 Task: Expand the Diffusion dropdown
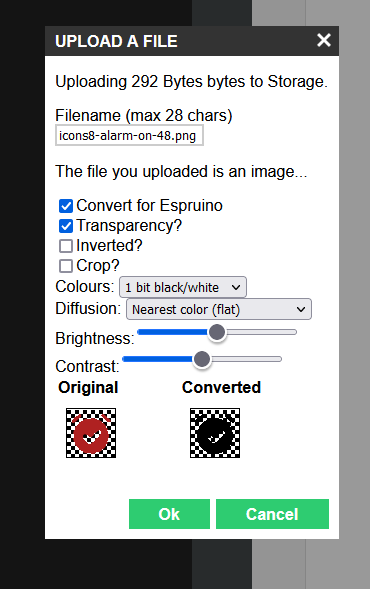pyautogui.click(x=219, y=309)
